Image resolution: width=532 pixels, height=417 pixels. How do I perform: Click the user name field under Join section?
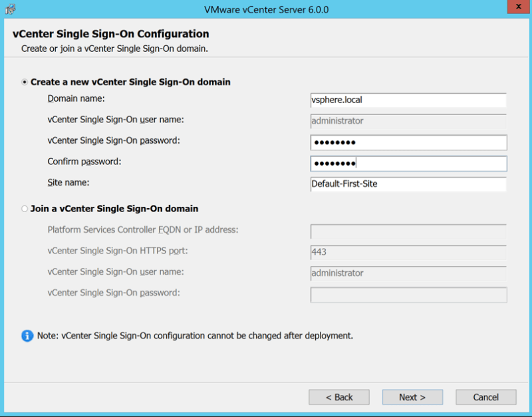[x=408, y=273]
